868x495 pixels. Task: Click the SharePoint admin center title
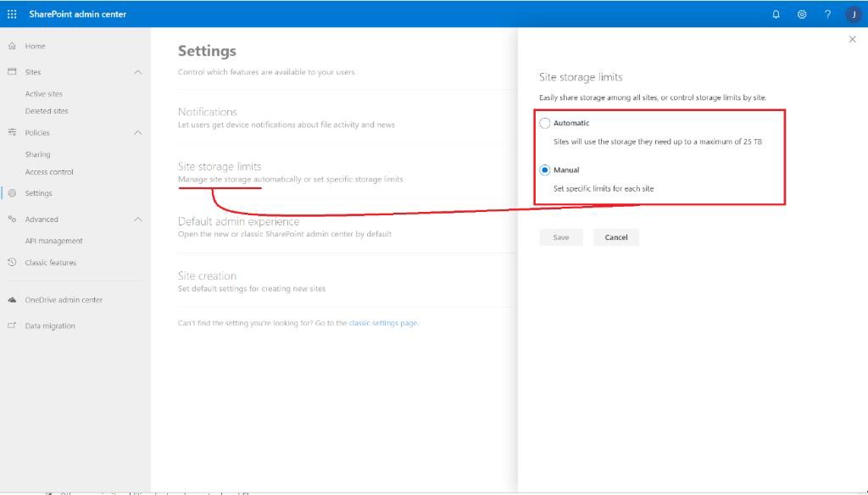pos(77,14)
